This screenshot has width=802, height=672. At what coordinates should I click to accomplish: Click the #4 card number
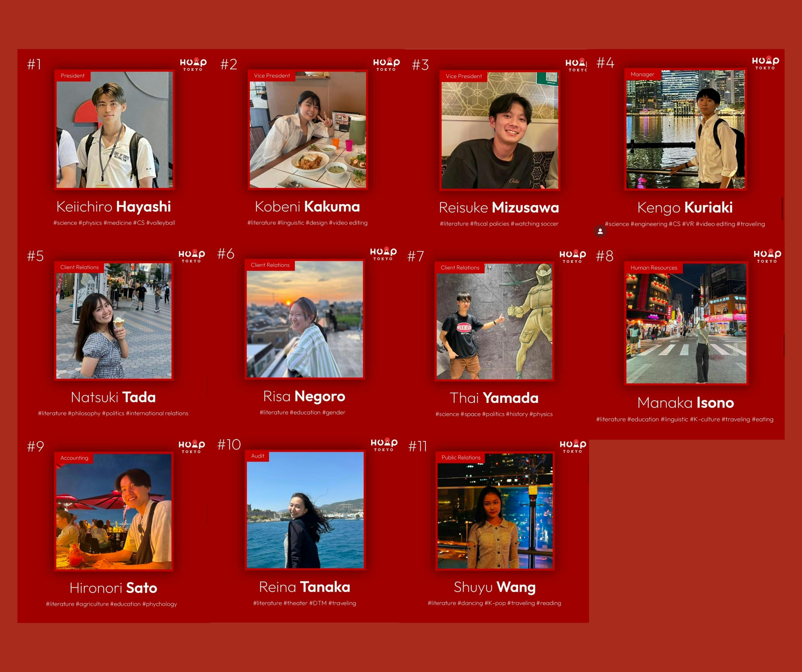tap(605, 63)
